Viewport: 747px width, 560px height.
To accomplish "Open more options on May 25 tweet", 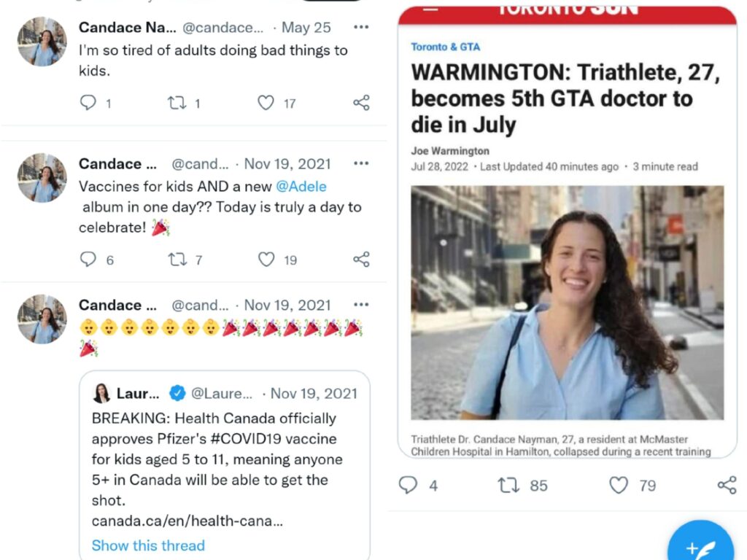I will point(361,27).
